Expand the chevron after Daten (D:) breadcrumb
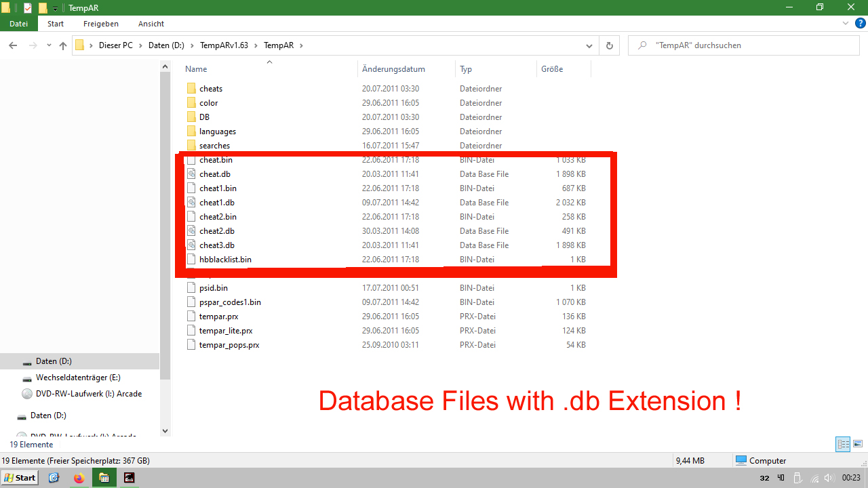 click(192, 45)
